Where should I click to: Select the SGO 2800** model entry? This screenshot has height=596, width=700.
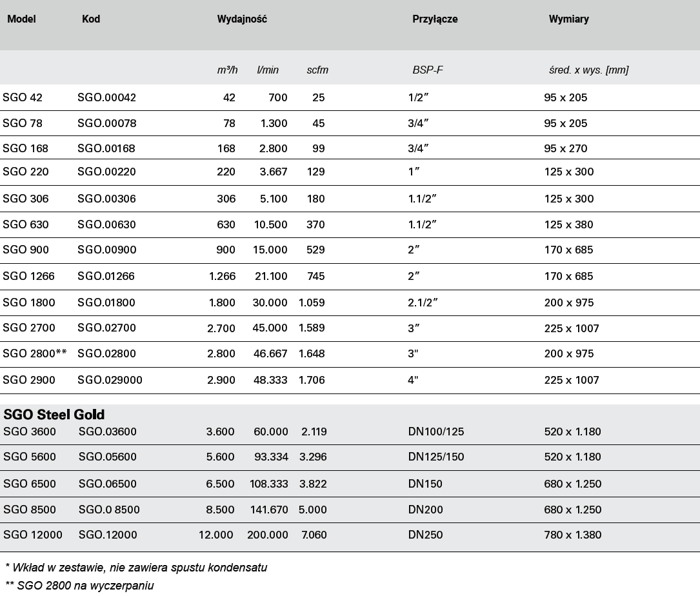35,353
